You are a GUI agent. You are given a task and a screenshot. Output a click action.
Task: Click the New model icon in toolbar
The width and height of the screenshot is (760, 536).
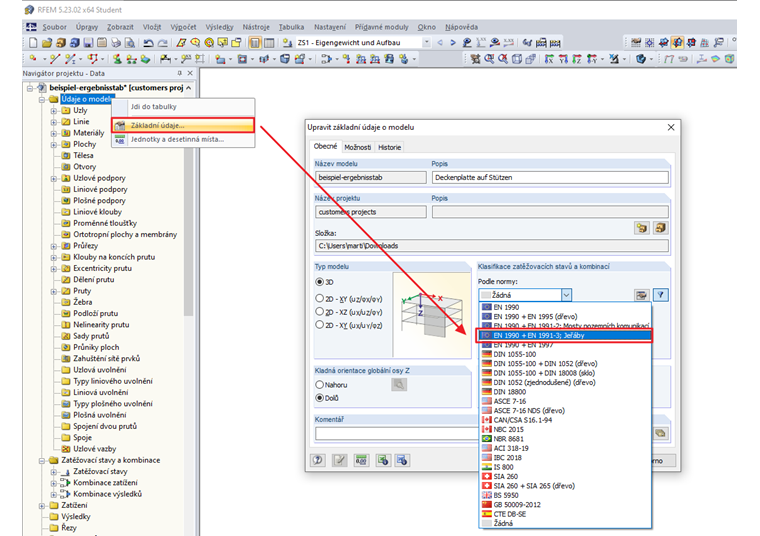pyautogui.click(x=33, y=43)
